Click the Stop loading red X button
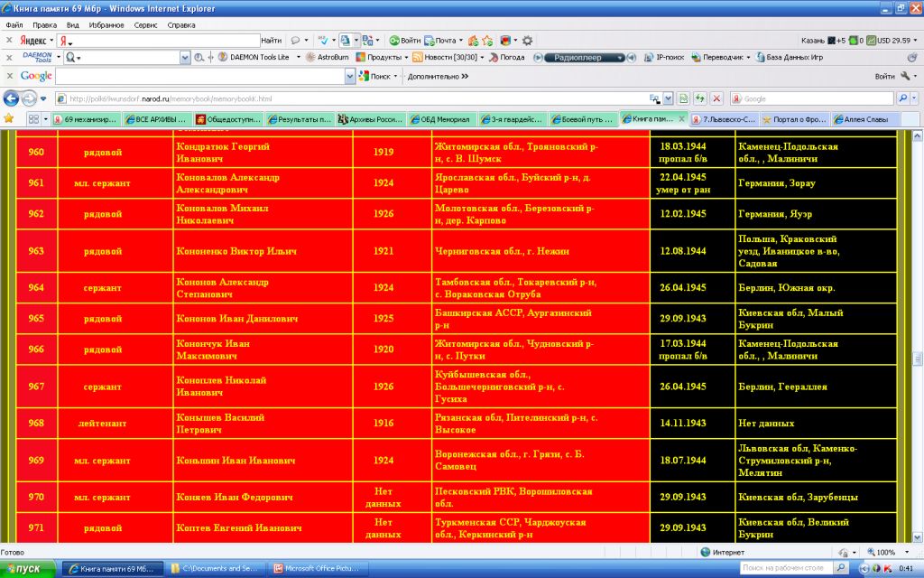924x578 pixels. (x=716, y=98)
